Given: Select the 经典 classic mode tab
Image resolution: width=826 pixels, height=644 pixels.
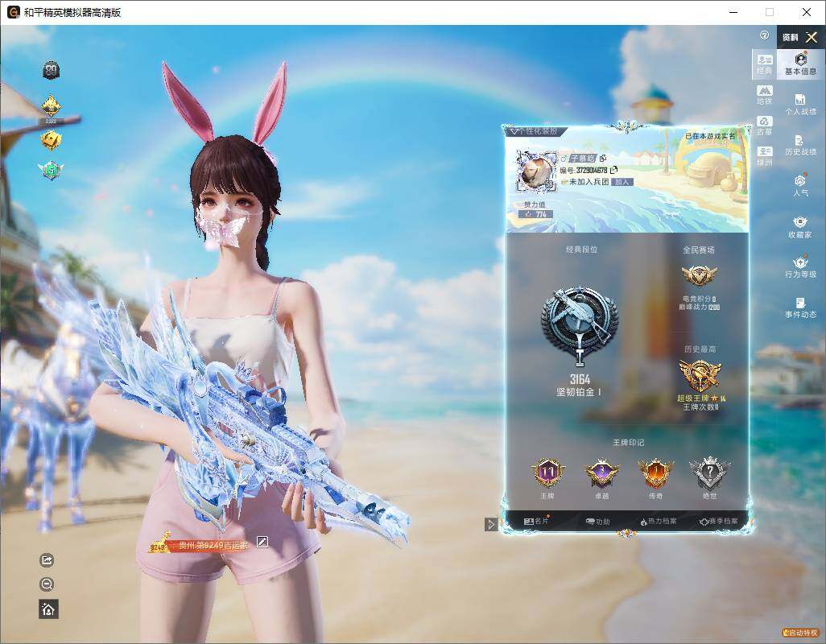Looking at the screenshot, I should coord(764,64).
